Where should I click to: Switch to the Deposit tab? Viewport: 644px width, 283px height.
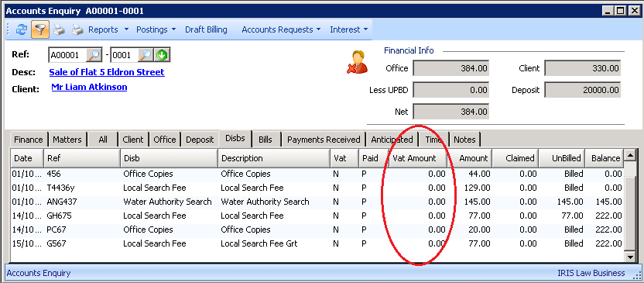pos(200,140)
